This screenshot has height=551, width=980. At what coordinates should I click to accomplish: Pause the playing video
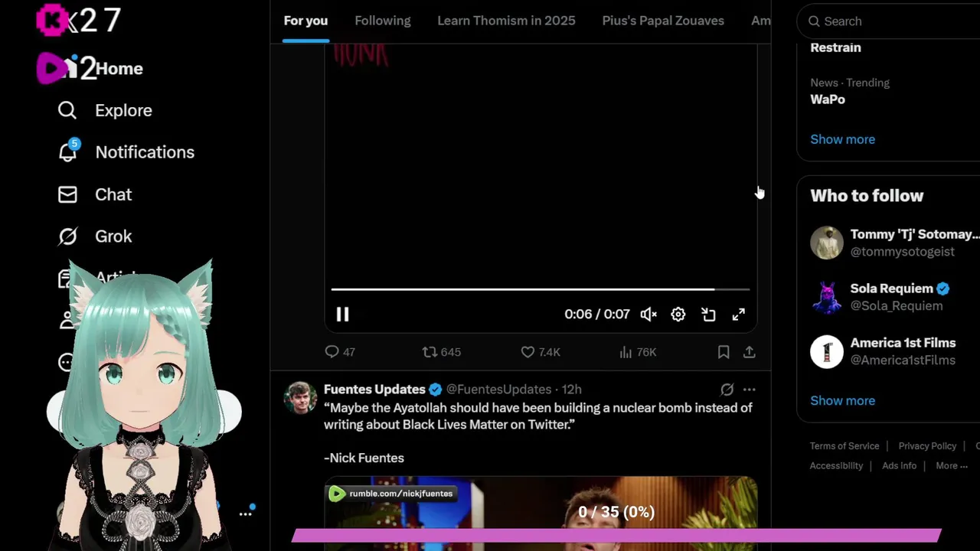click(342, 315)
